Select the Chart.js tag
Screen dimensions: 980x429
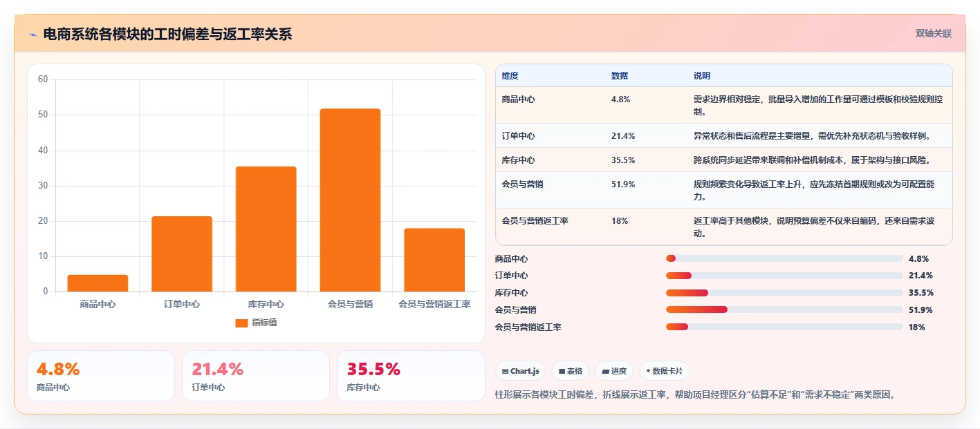[520, 371]
